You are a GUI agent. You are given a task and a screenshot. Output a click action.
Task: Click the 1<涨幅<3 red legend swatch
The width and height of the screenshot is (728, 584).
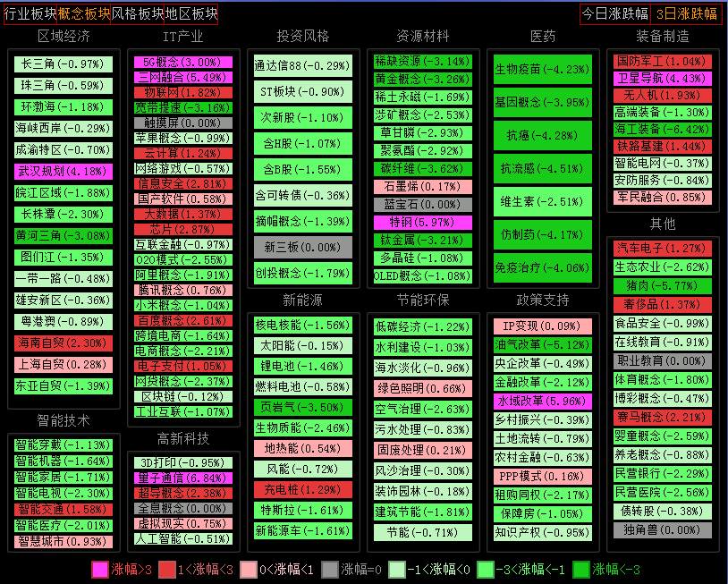pyautogui.click(x=167, y=570)
